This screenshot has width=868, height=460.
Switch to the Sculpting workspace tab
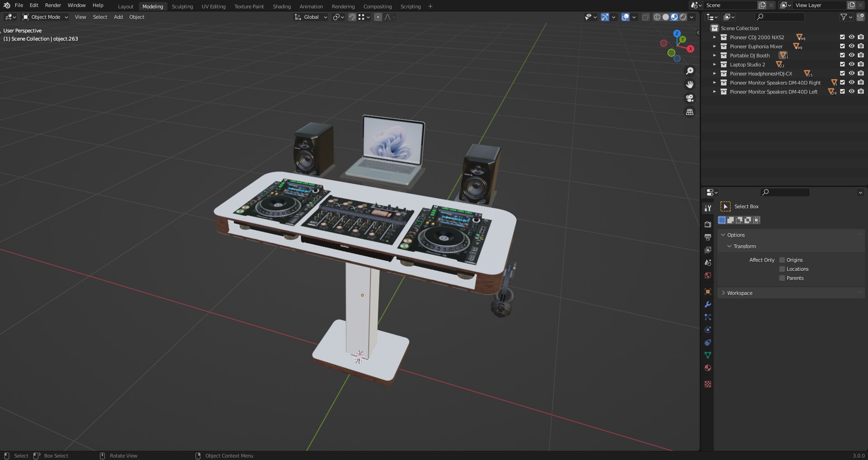[x=182, y=6]
